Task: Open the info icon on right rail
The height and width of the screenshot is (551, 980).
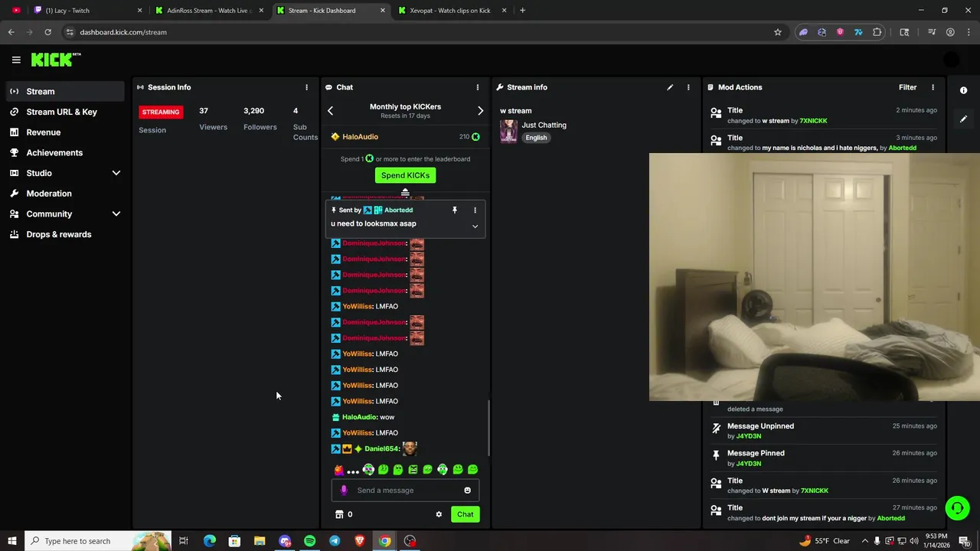Action: point(963,90)
